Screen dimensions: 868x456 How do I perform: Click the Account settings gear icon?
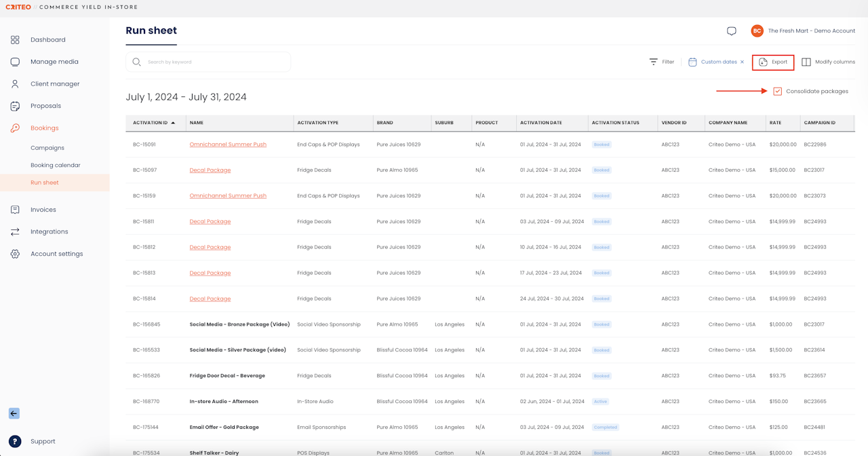(x=15, y=254)
